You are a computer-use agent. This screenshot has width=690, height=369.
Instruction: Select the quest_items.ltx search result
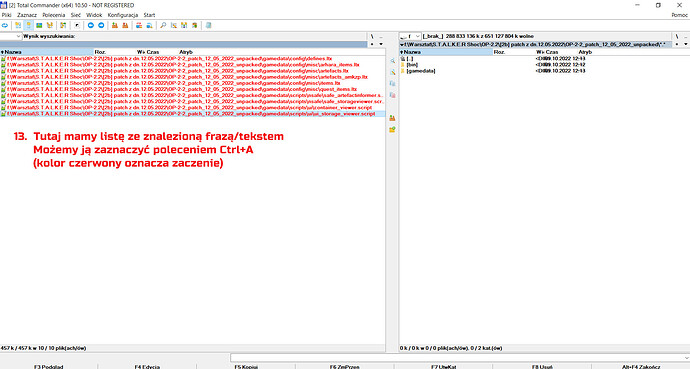179,89
